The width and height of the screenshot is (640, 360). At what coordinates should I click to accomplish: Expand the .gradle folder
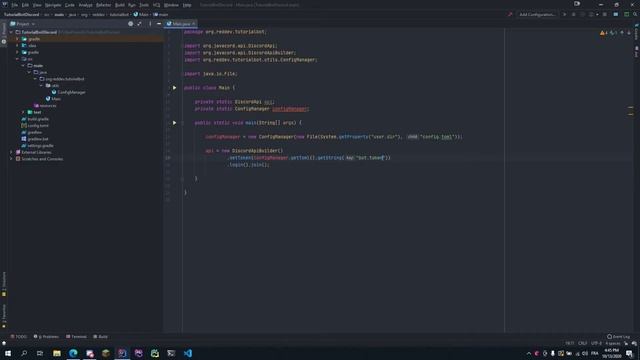18,39
